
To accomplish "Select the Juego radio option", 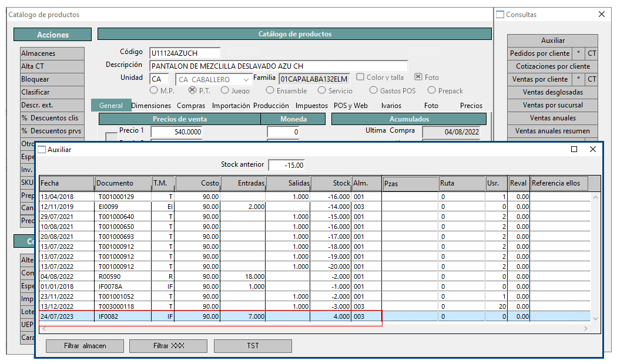I will pos(224,90).
